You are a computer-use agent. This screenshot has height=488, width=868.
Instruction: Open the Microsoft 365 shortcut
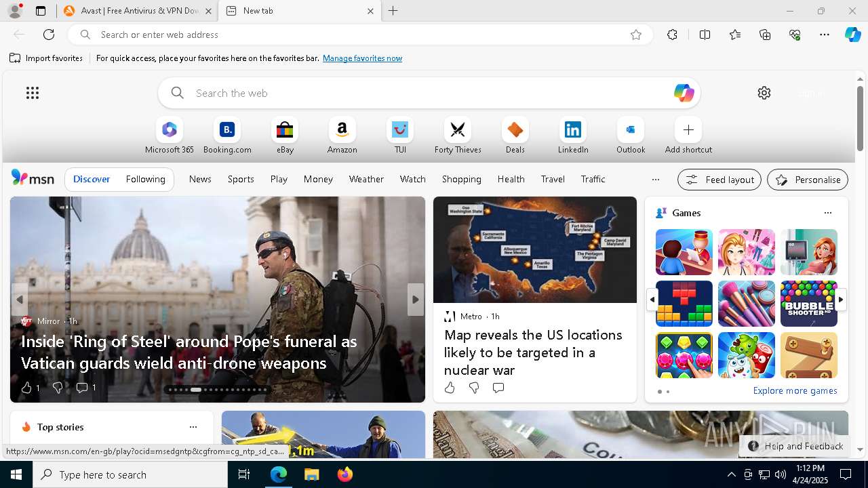tap(170, 136)
